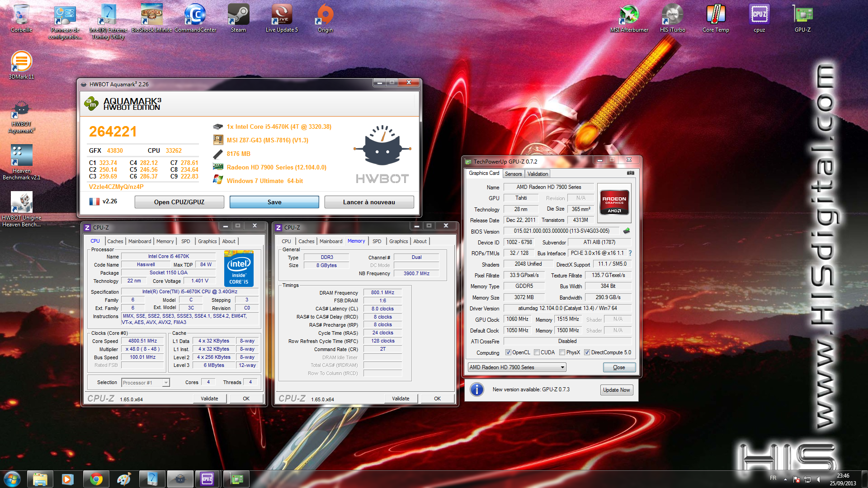Switch to CPU-Z taskbar button
The width and height of the screenshot is (868, 488).
click(207, 479)
